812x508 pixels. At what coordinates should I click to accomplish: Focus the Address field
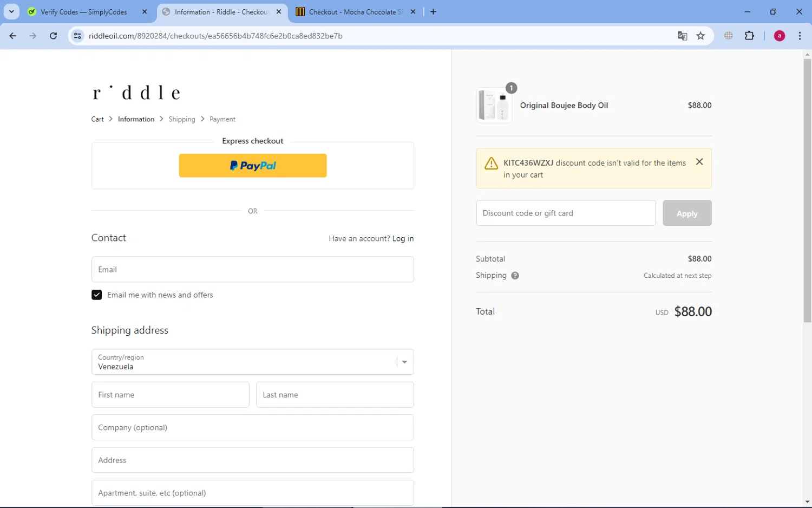tap(253, 460)
